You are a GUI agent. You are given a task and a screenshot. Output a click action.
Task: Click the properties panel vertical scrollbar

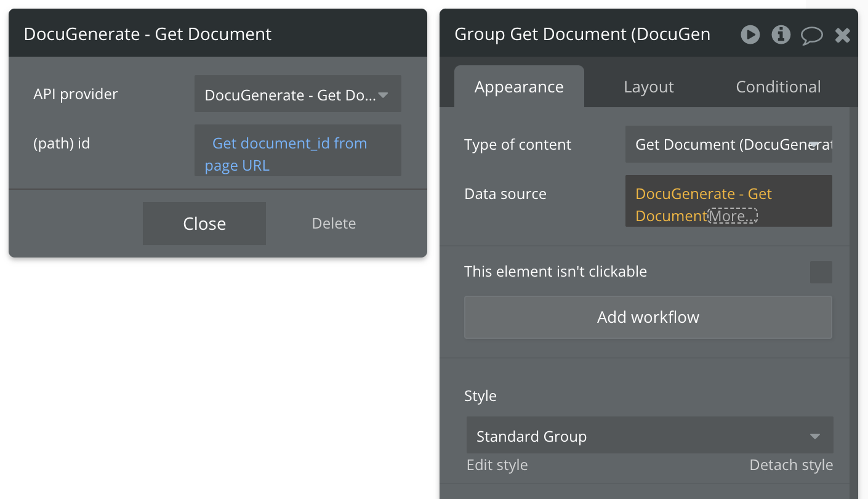click(854, 302)
